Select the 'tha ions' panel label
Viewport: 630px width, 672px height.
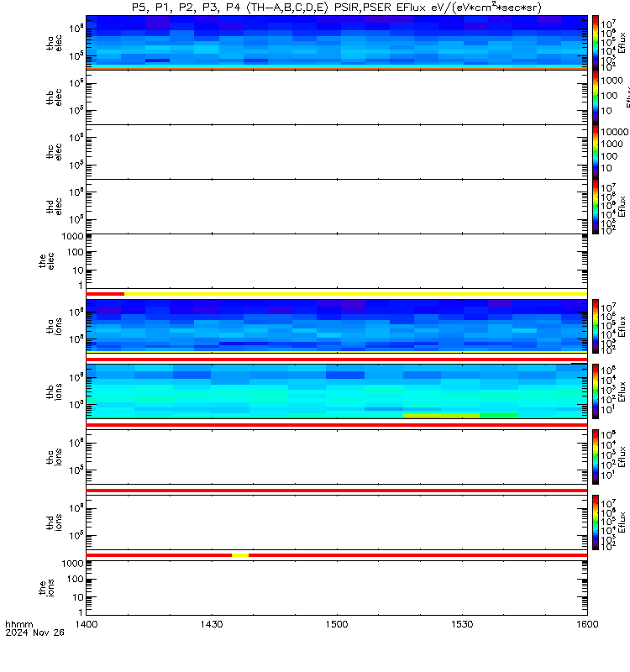[54, 327]
